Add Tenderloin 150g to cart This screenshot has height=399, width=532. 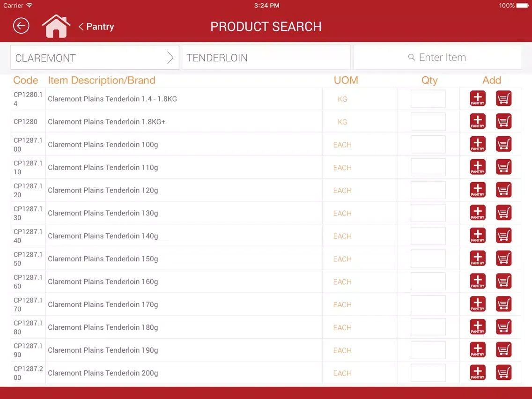pos(503,259)
